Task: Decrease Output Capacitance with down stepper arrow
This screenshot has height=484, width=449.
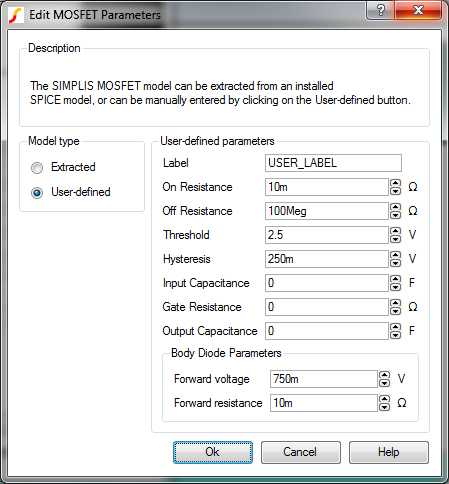Action: point(395,335)
